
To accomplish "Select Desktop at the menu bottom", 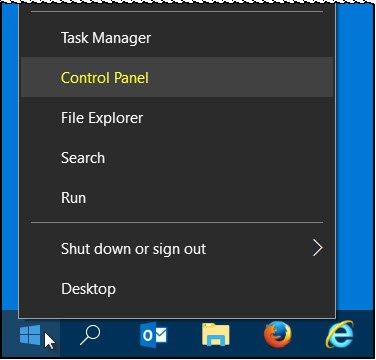I will [177, 289].
